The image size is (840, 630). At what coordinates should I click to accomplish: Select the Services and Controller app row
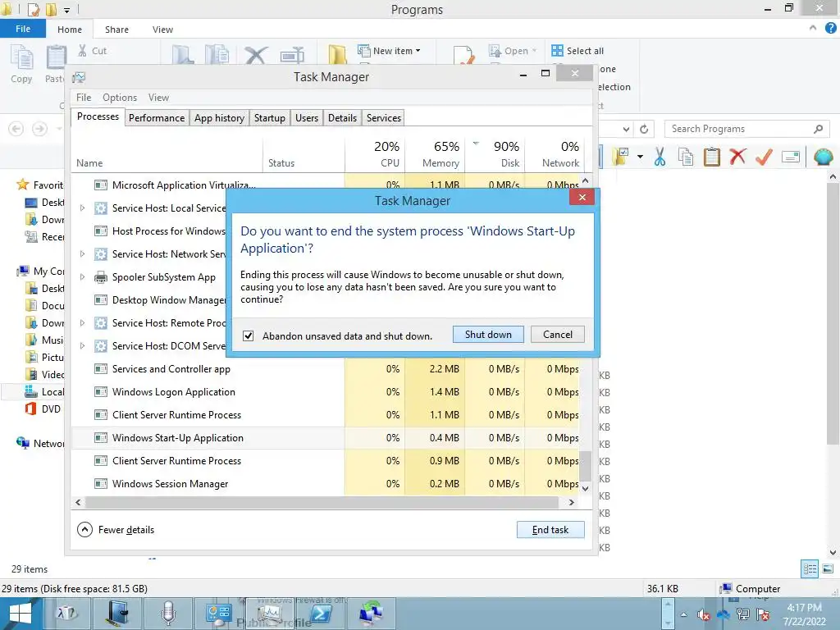tap(325, 368)
